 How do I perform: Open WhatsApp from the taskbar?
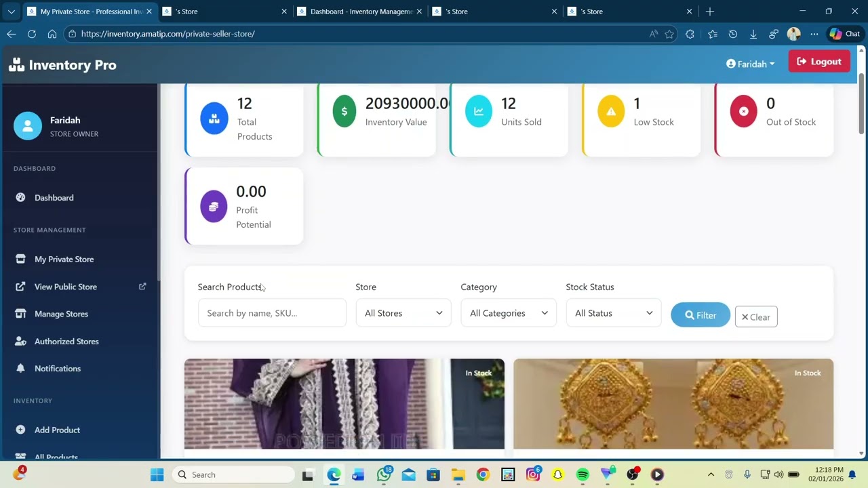click(x=384, y=474)
